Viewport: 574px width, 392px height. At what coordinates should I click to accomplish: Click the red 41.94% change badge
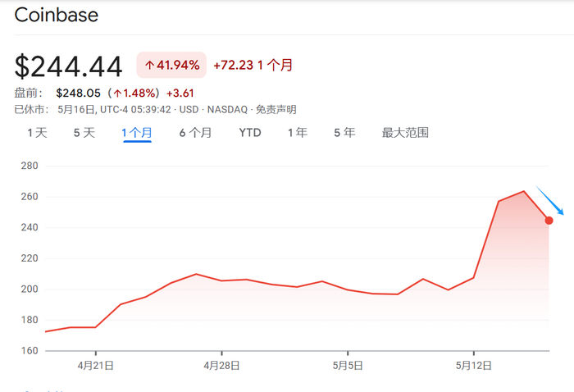(171, 65)
